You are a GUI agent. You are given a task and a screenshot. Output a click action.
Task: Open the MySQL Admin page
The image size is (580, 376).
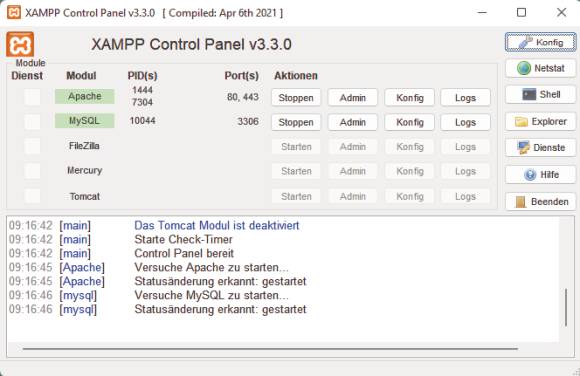click(353, 122)
